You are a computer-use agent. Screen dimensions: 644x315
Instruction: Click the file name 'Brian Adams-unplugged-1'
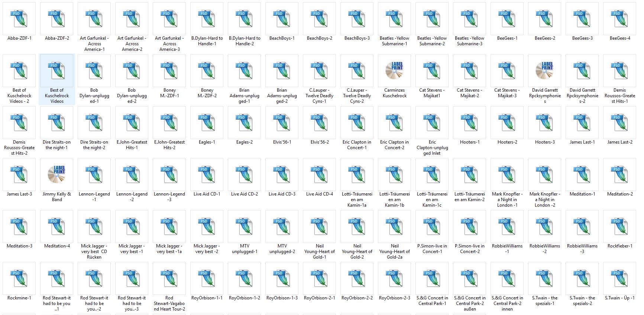pyautogui.click(x=245, y=96)
